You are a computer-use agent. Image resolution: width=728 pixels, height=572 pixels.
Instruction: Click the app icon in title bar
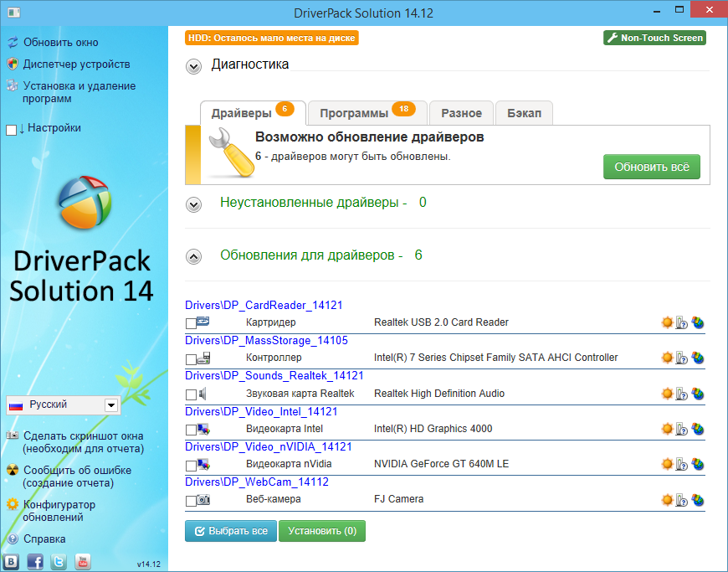point(14,13)
